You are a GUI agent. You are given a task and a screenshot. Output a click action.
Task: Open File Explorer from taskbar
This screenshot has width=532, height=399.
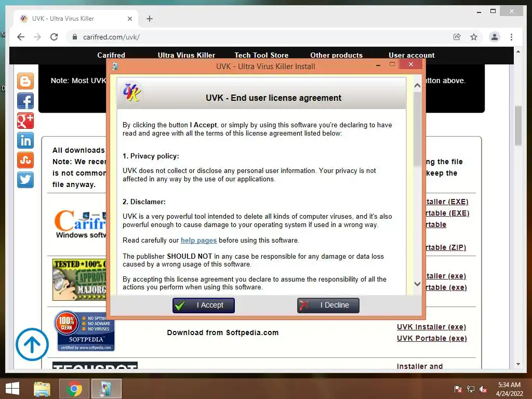[42, 389]
